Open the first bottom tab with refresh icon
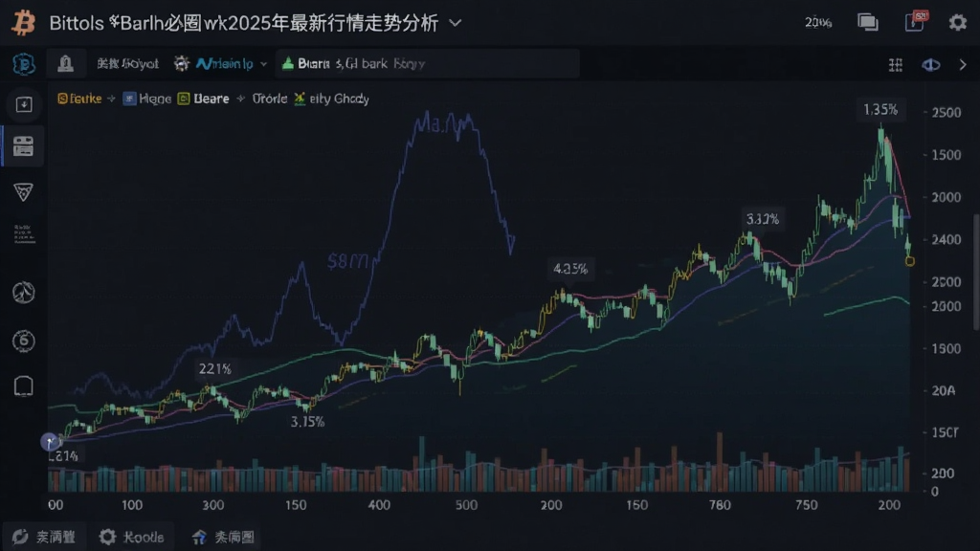Image resolution: width=980 pixels, height=551 pixels. click(x=44, y=537)
